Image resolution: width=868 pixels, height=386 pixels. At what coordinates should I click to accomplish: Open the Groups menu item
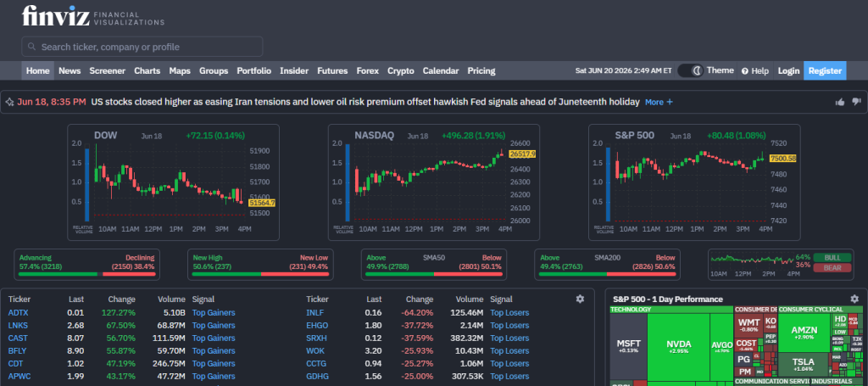pyautogui.click(x=214, y=71)
